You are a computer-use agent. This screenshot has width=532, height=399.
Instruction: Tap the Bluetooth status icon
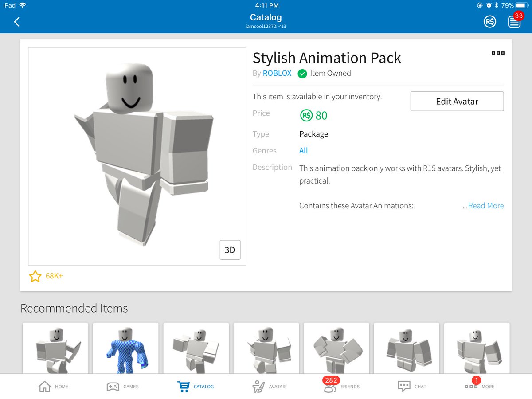497,5
